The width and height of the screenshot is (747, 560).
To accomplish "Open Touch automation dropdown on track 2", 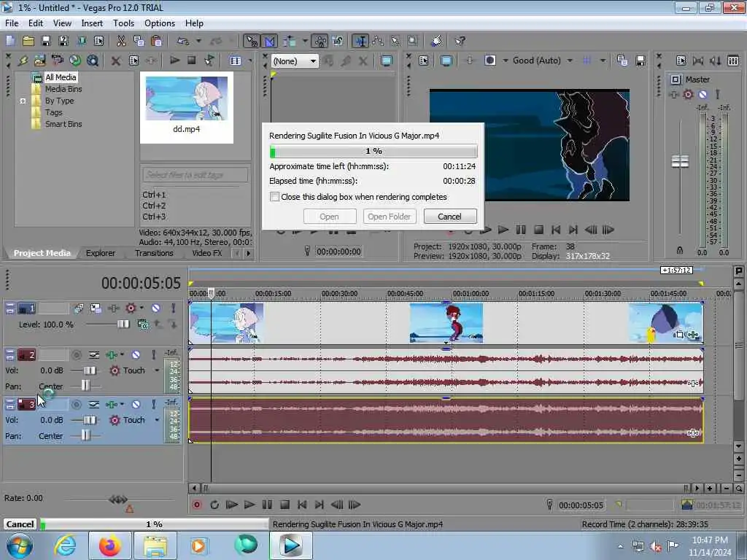I will click(x=157, y=370).
